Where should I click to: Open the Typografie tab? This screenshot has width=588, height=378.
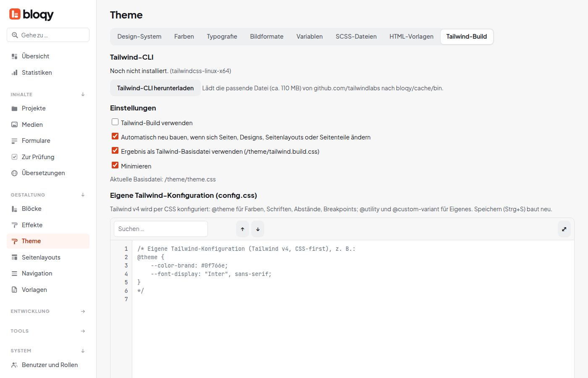(222, 37)
